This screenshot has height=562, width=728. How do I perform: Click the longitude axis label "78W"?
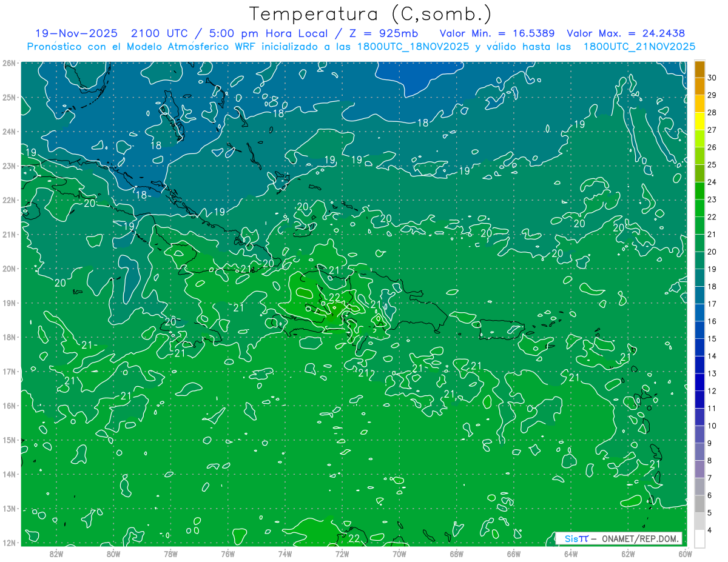coord(170,554)
